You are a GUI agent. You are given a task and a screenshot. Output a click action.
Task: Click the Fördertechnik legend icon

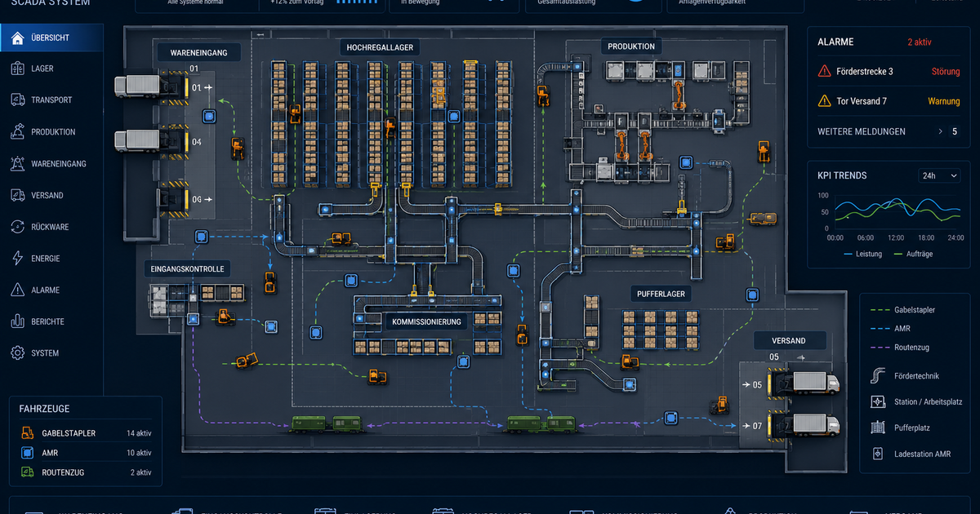[x=878, y=376]
